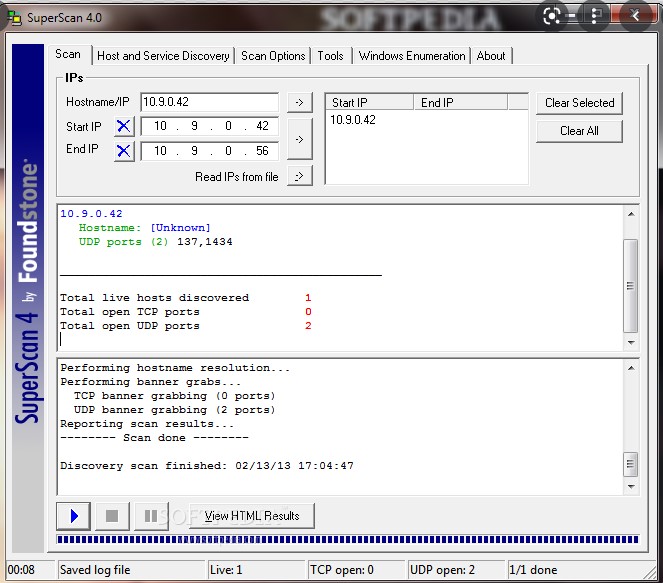Click the Total open TCP ports line
Screen dimensions: 663x583
pyautogui.click(x=186, y=312)
